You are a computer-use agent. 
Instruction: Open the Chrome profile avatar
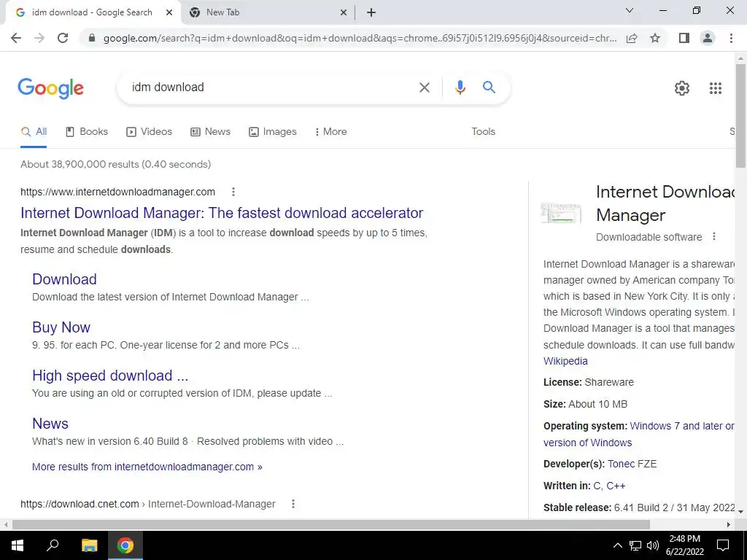(x=708, y=38)
